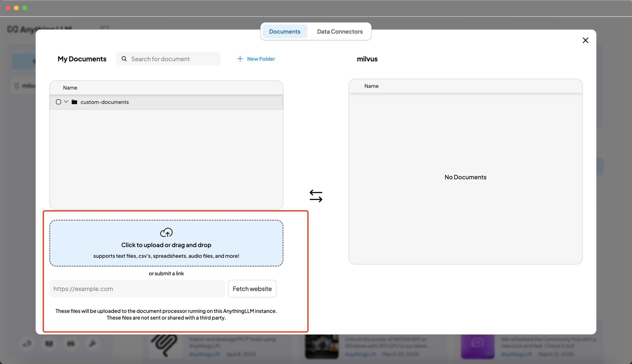The width and height of the screenshot is (632, 364).
Task: Switch to the Data Connectors tab
Action: point(339,31)
